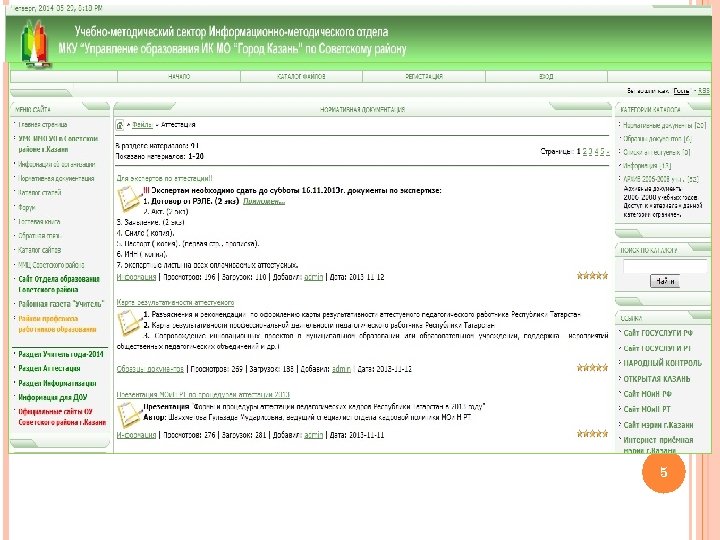Rate the 2013-11-12 'Для экспертов' entry with stars
This screenshot has height=540, width=720.
tap(592, 276)
